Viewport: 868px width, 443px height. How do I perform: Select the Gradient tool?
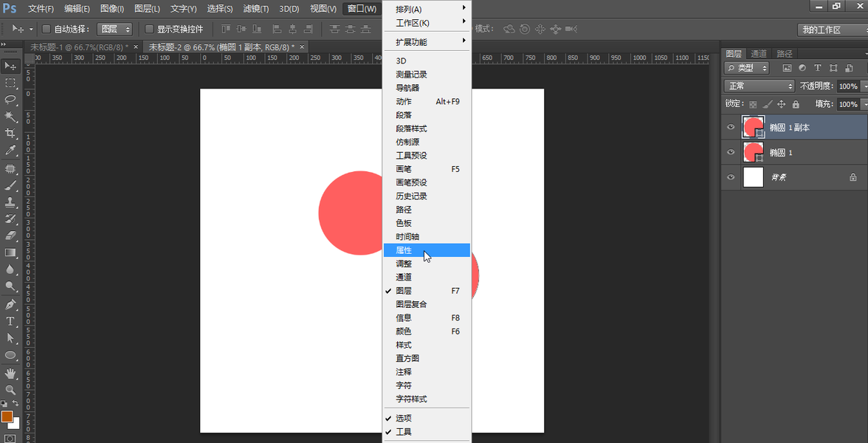(10, 253)
